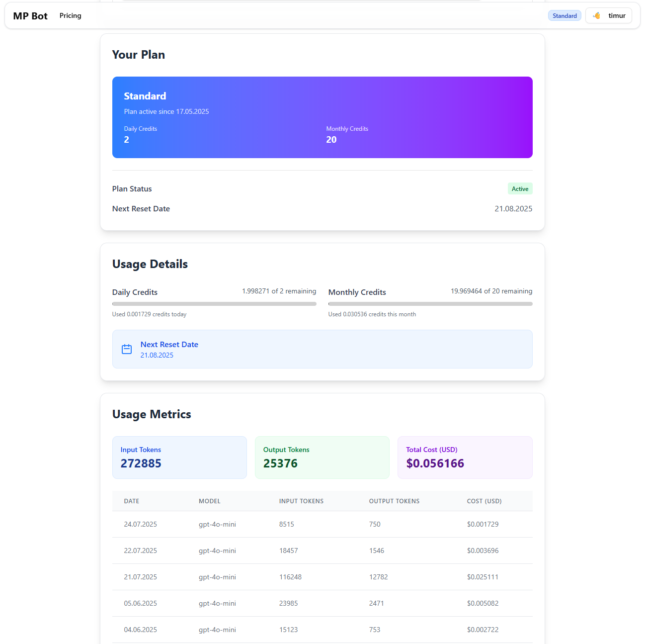Click the calendar icon next to Next Reset Date
645x644 pixels.
[127, 349]
